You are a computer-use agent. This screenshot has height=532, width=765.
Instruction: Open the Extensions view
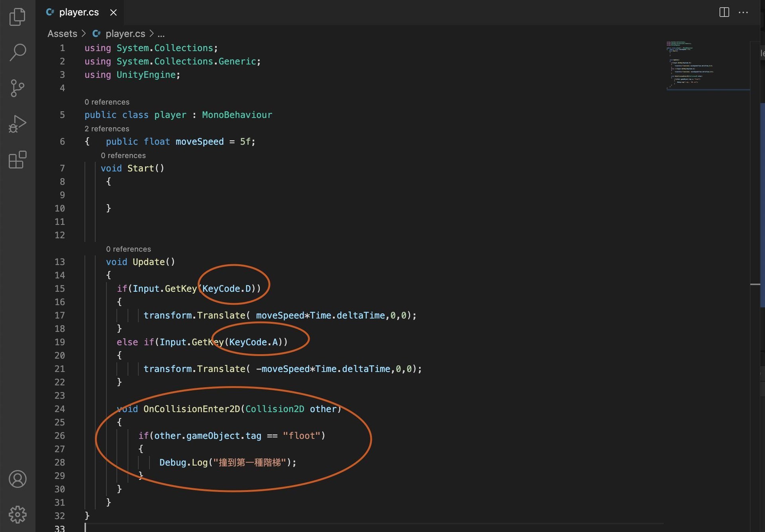(17, 160)
